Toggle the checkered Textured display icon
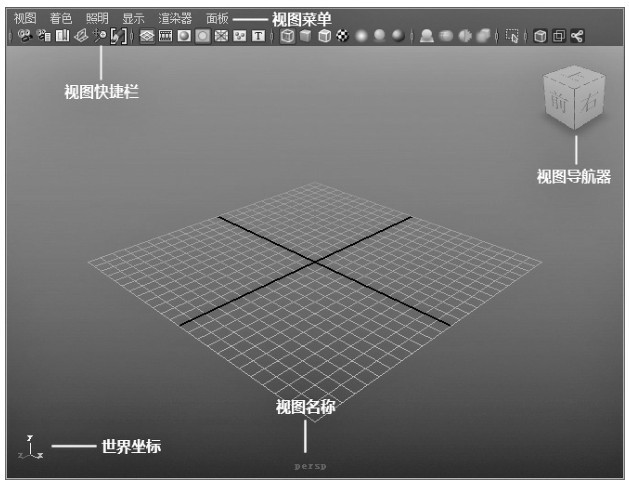 click(342, 36)
